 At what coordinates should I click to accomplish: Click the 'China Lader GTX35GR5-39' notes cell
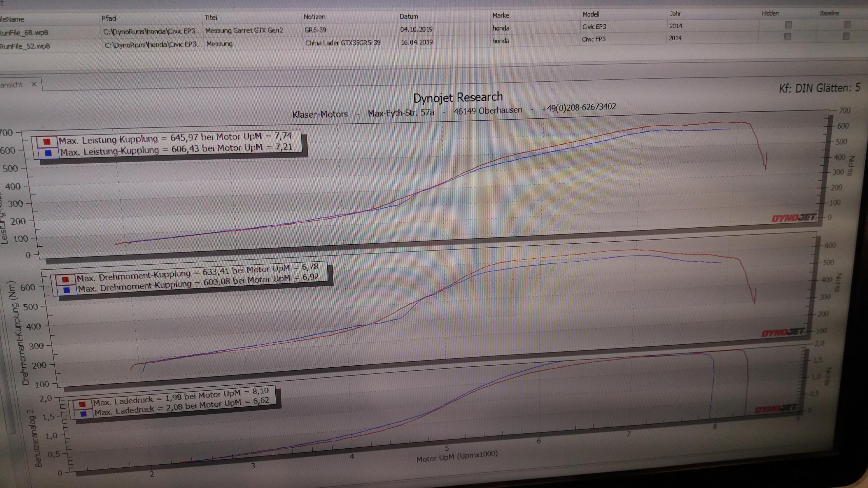[x=342, y=43]
